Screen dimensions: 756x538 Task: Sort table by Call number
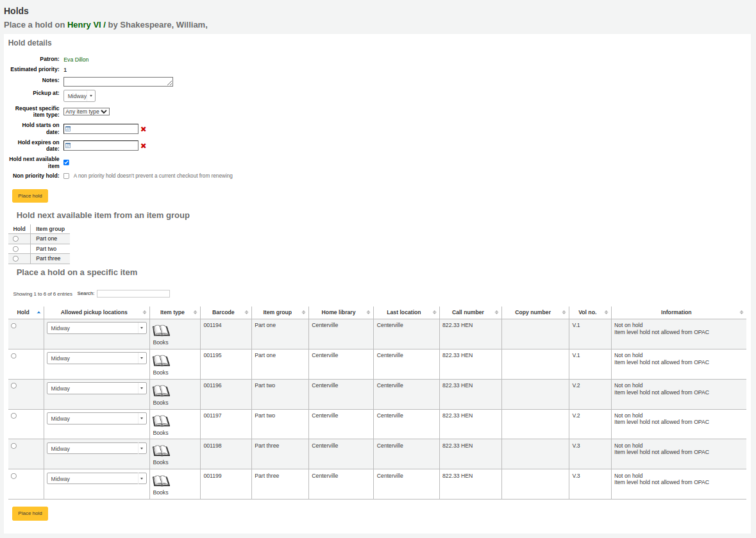pyautogui.click(x=471, y=312)
